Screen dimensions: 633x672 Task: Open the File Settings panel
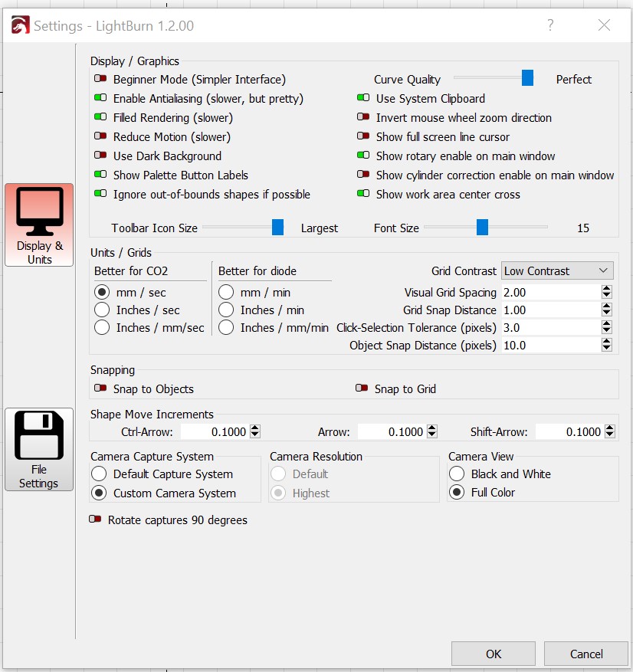click(38, 449)
